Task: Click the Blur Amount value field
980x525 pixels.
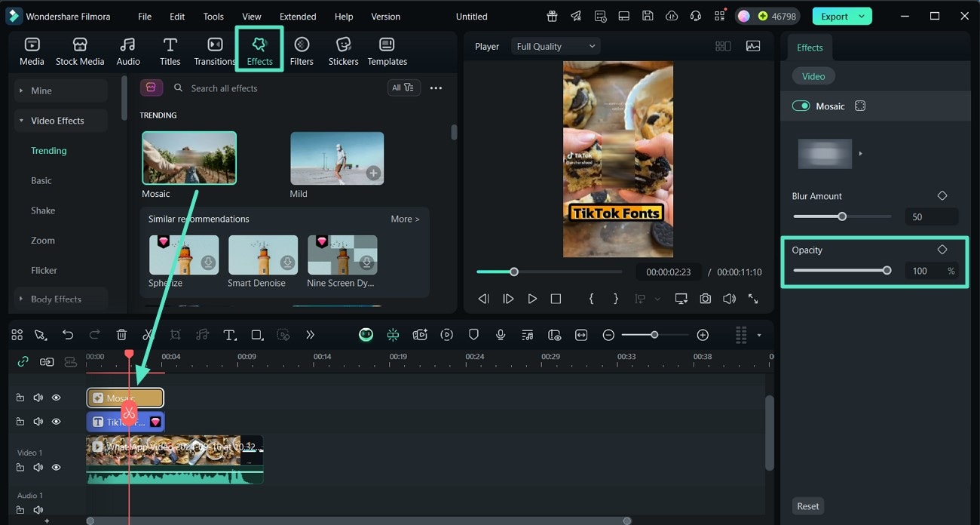Action: click(931, 216)
